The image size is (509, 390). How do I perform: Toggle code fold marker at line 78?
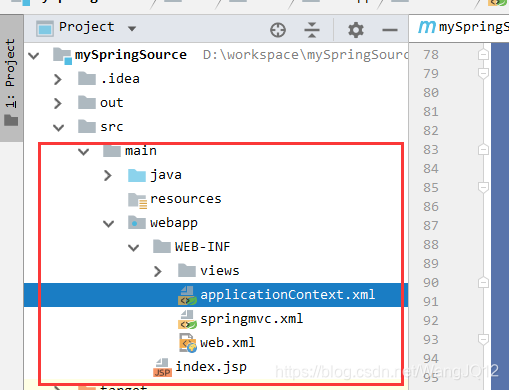tap(483, 55)
